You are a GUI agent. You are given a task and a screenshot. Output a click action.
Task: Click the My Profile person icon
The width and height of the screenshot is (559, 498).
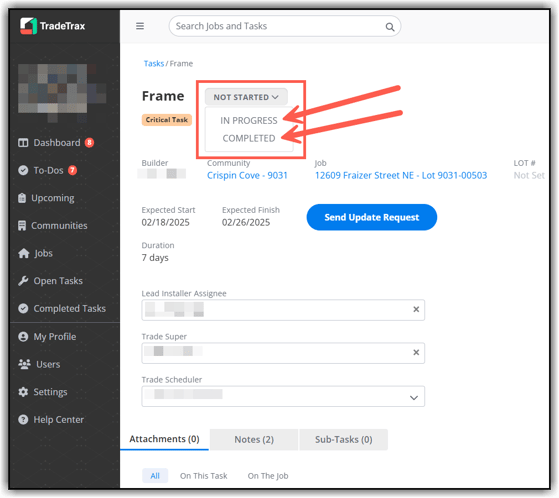(23, 337)
